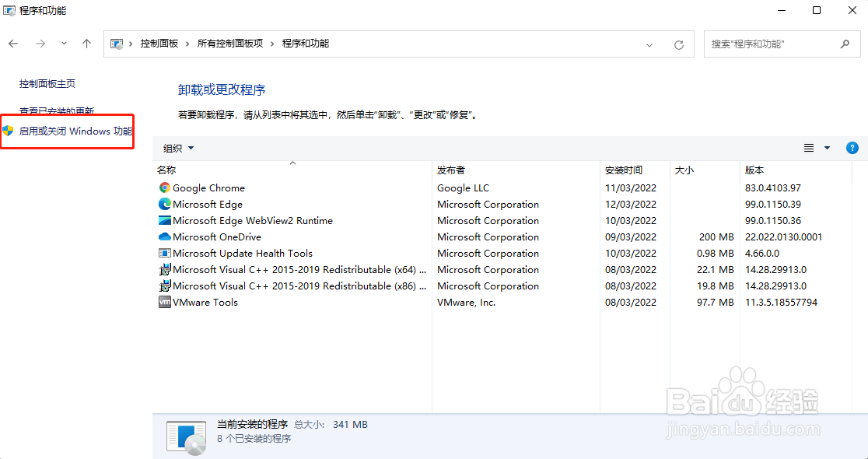This screenshot has width=868, height=459.
Task: Select Microsoft Update Health Tools icon
Action: [164, 253]
